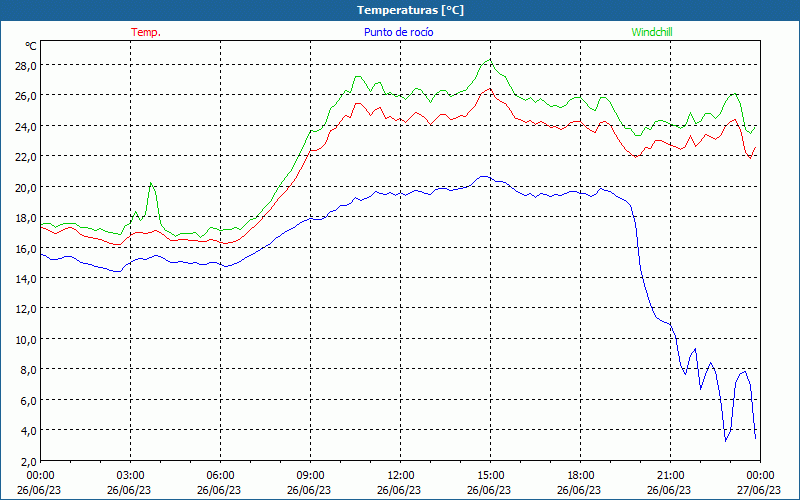Click the 24,0 y-axis label
Viewport: 800px width, 500px height.
coord(26,126)
